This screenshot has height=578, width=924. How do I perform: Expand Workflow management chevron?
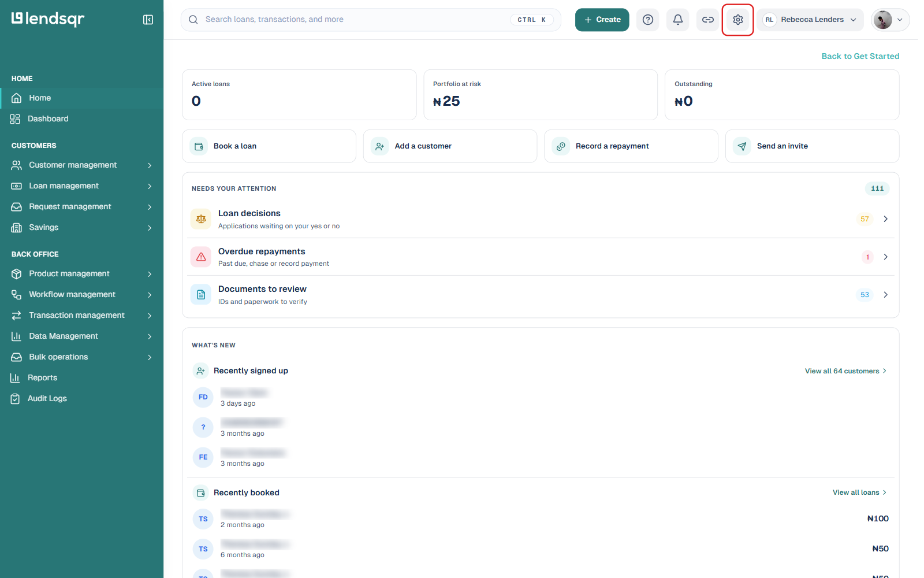click(x=150, y=295)
